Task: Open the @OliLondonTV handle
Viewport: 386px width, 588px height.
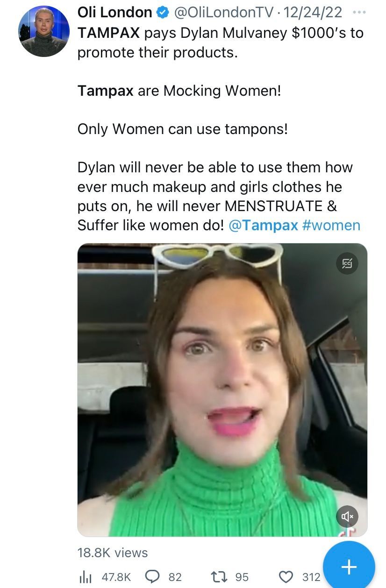Action: (223, 13)
